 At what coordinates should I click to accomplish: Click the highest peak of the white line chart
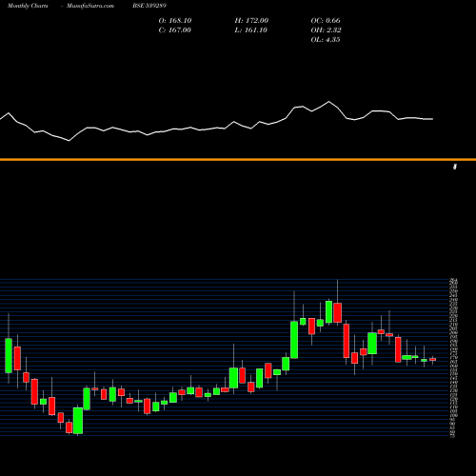coord(328,102)
